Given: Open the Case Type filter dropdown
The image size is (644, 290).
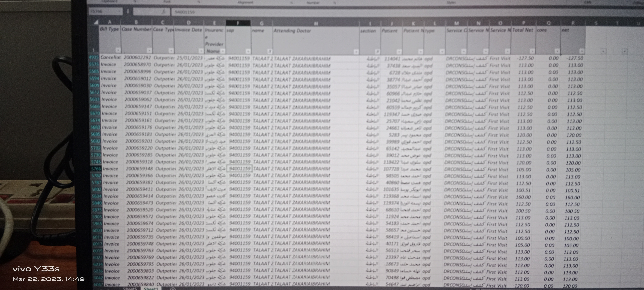Looking at the screenshot, I should [171, 51].
